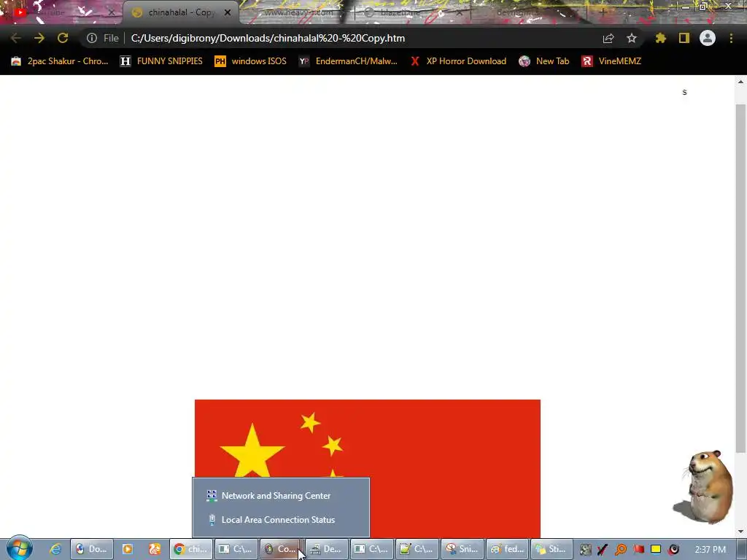Close the chinahalal - Copy tab
The width and height of the screenshot is (747, 560).
pos(228,12)
